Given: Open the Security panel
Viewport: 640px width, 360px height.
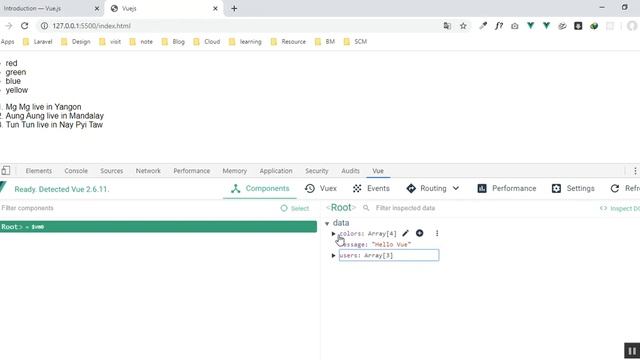Looking at the screenshot, I should 317,171.
